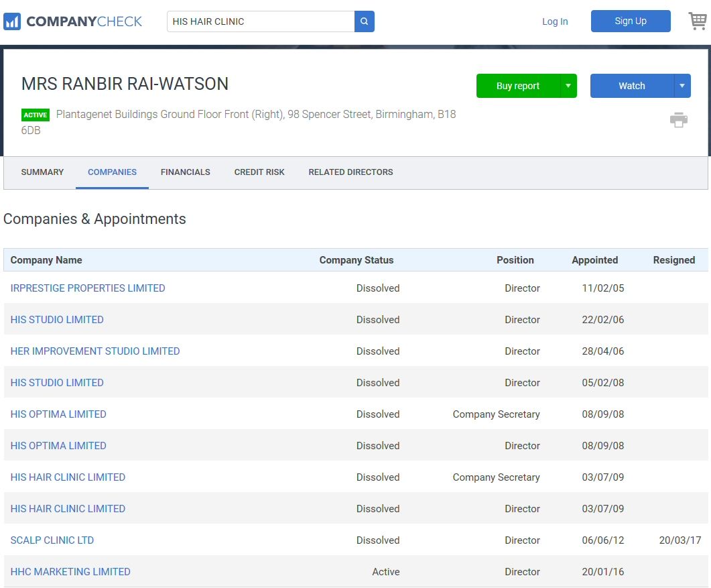Click the MRS RANBIR RAI-WATSON heading

pos(125,84)
